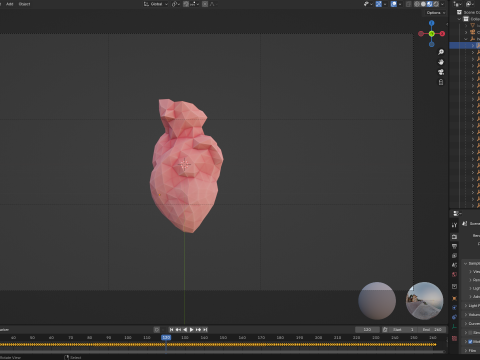
Task: Toggle proportional editing in header
Action: click(205, 4)
